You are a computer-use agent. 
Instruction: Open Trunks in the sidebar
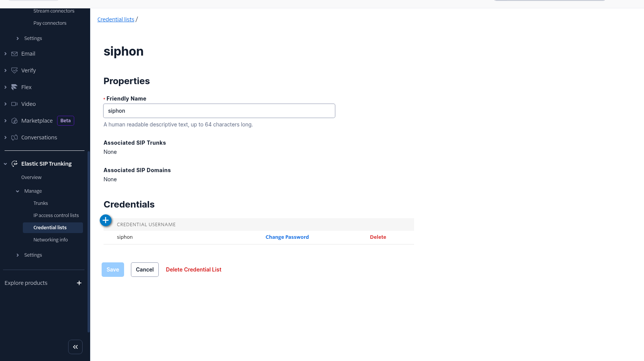pyautogui.click(x=41, y=203)
